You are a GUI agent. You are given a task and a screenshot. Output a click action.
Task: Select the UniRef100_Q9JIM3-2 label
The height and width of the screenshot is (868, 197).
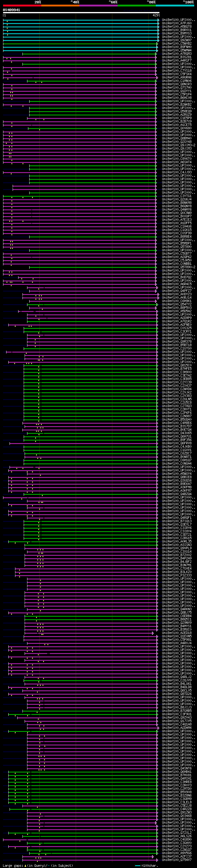click(179, 145)
